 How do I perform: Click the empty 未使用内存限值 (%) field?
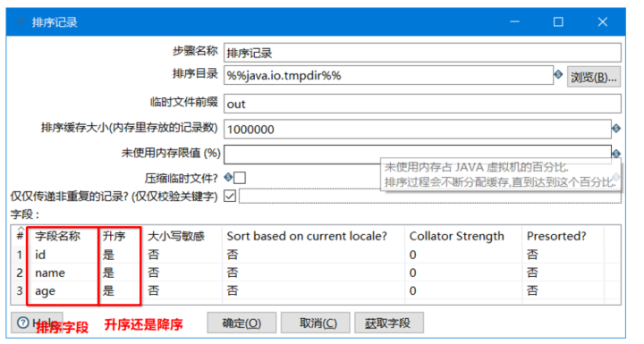[418, 154]
